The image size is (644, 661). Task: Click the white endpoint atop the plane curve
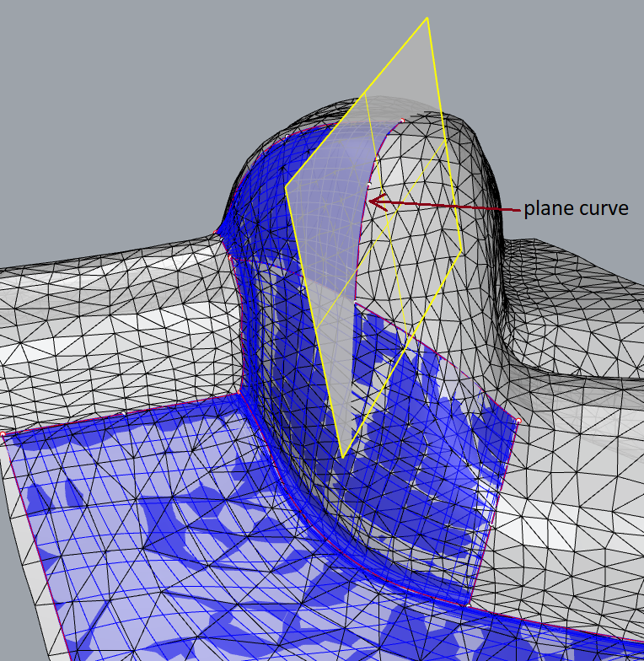[402, 121]
